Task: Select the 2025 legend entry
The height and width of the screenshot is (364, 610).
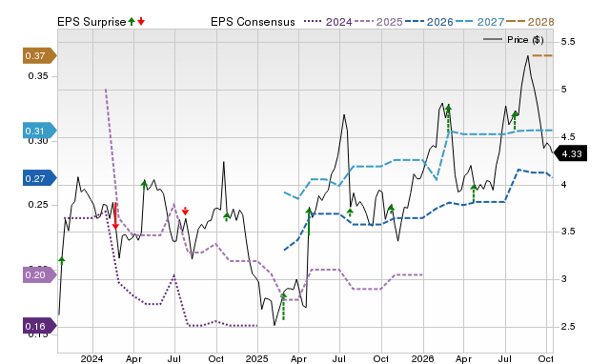Action: tap(378, 22)
